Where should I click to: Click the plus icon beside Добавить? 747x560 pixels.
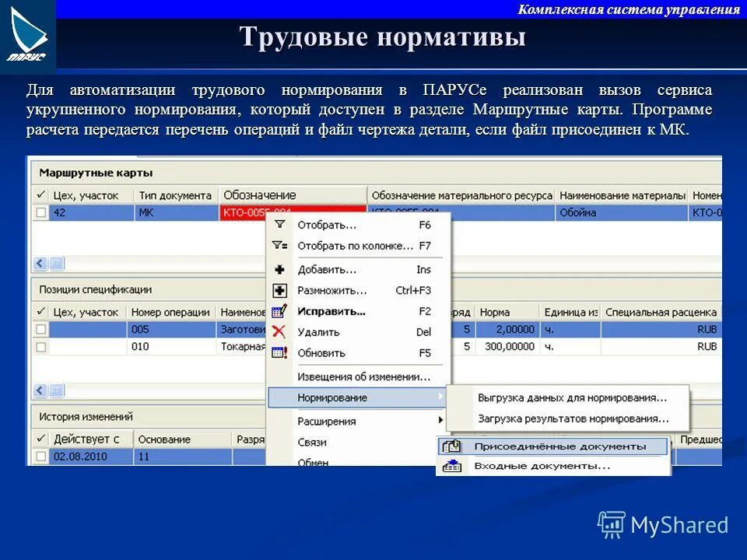279,270
